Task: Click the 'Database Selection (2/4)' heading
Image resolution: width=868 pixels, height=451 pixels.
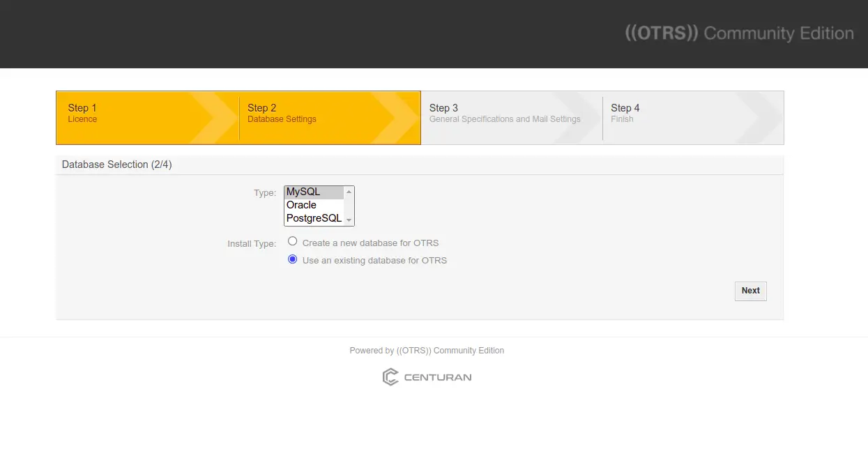Action: [116, 165]
